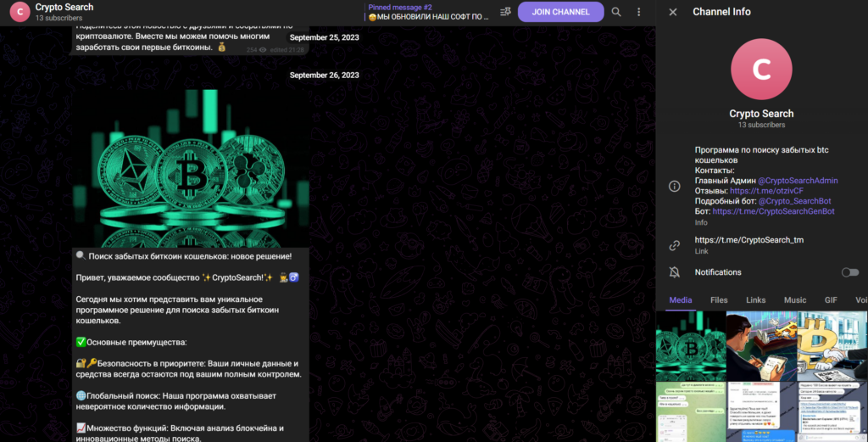Switch to the Links tab
868x442 pixels.
[x=755, y=299]
